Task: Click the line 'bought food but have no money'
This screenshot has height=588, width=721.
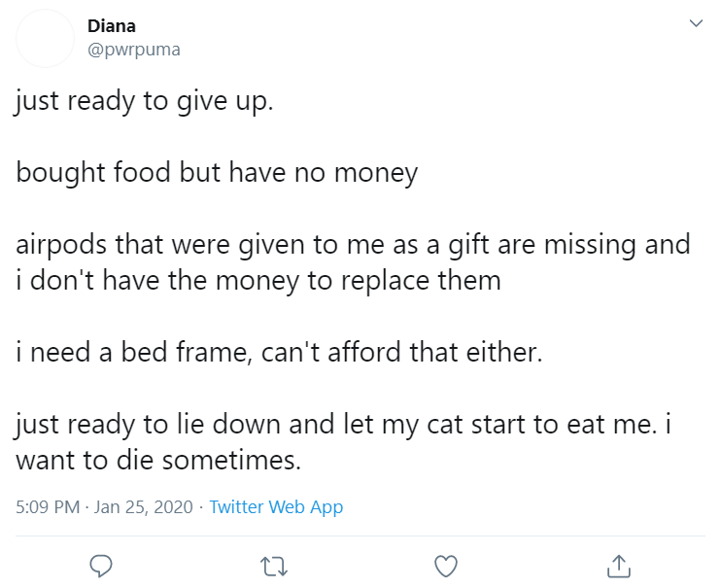Action: [217, 173]
